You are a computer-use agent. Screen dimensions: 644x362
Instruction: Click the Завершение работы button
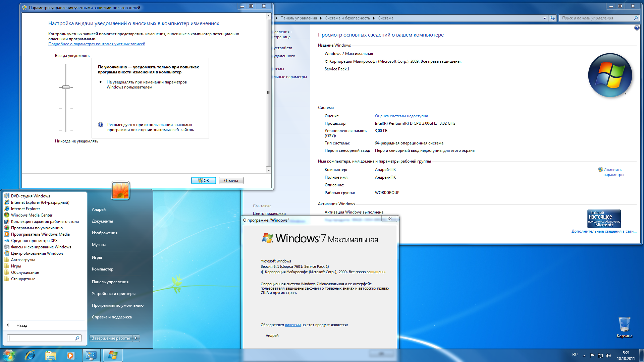click(x=111, y=338)
